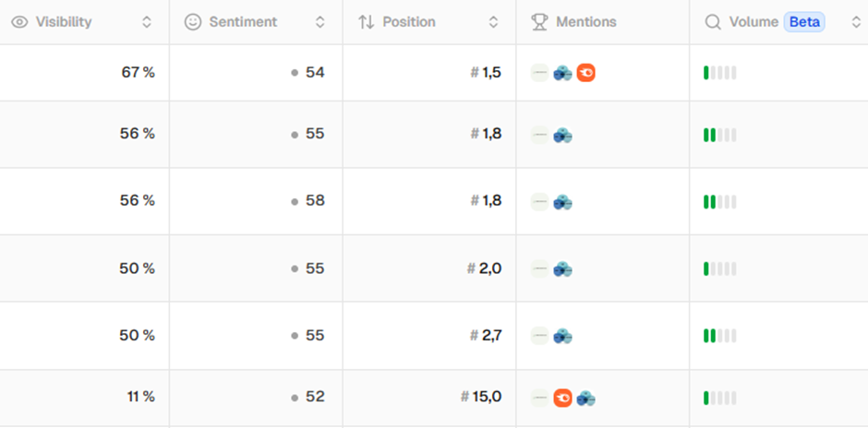868x428 pixels.
Task: Click the orange brand icon in 67% row
Action: (x=585, y=73)
